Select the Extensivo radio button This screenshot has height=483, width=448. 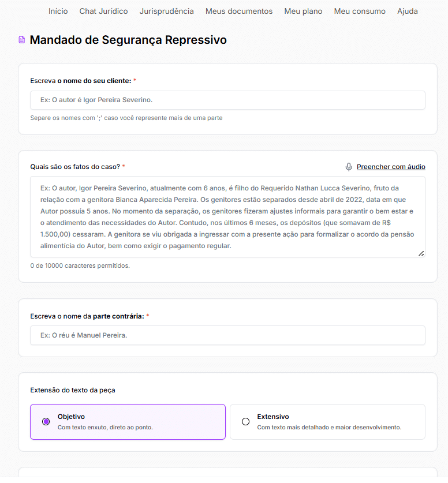(245, 421)
